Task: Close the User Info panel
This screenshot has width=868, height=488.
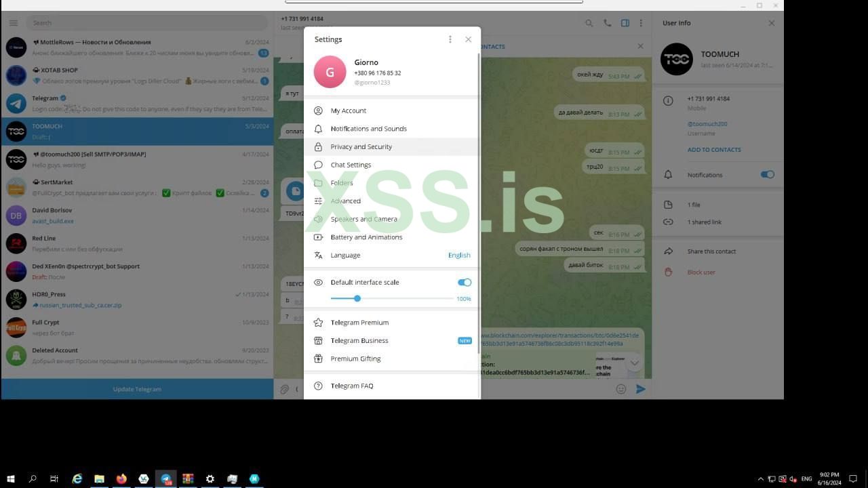Action: (771, 23)
